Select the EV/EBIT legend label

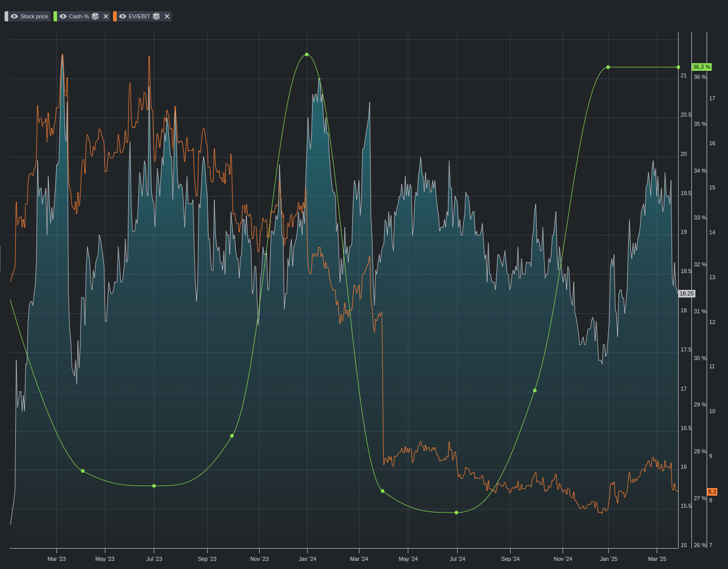click(x=139, y=16)
